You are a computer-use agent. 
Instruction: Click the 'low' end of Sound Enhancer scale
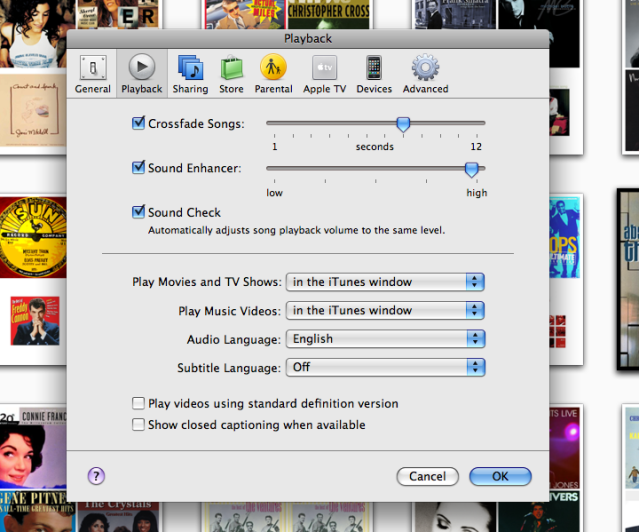pyautogui.click(x=274, y=192)
